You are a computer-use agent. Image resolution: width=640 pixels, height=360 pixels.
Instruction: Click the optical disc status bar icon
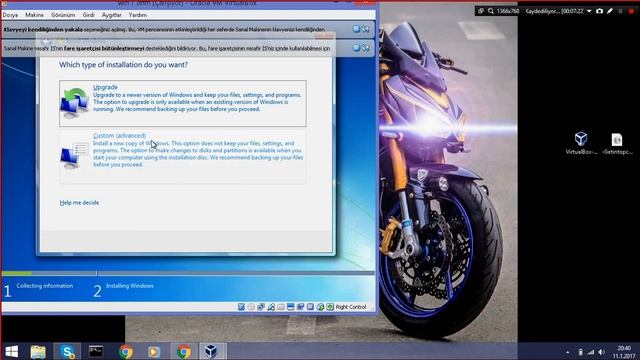[251, 307]
